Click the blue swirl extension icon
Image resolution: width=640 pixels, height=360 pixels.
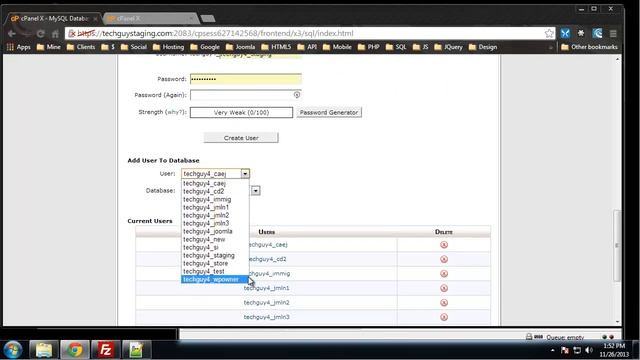tap(597, 33)
